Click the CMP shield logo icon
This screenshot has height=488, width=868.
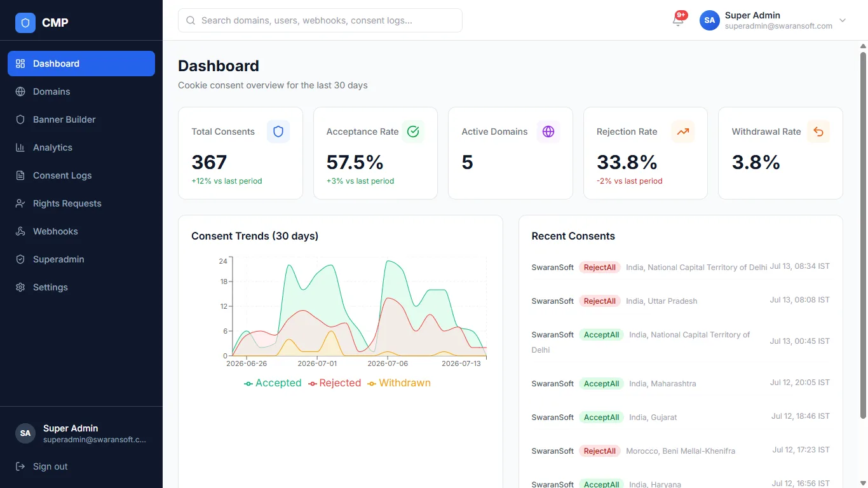pyautogui.click(x=25, y=23)
